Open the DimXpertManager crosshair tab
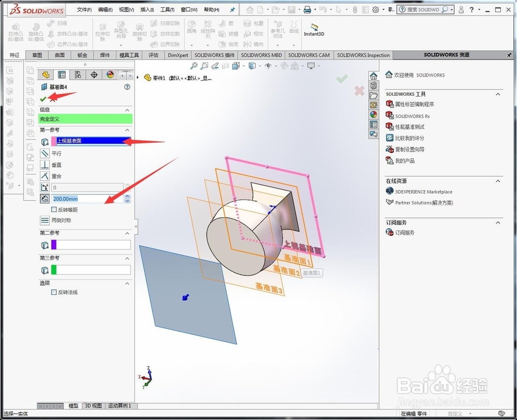 pyautogui.click(x=94, y=75)
